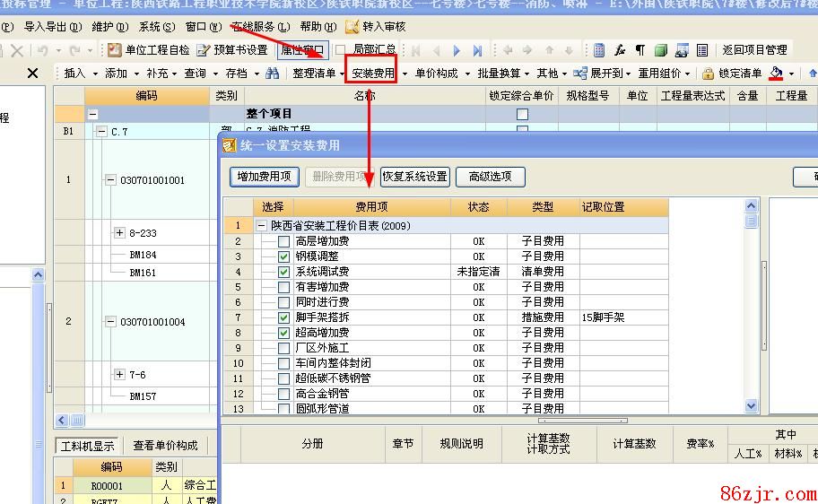Image resolution: width=818 pixels, height=504 pixels.
Task: Enable the 高层增加费 checkbox
Action: (283, 241)
